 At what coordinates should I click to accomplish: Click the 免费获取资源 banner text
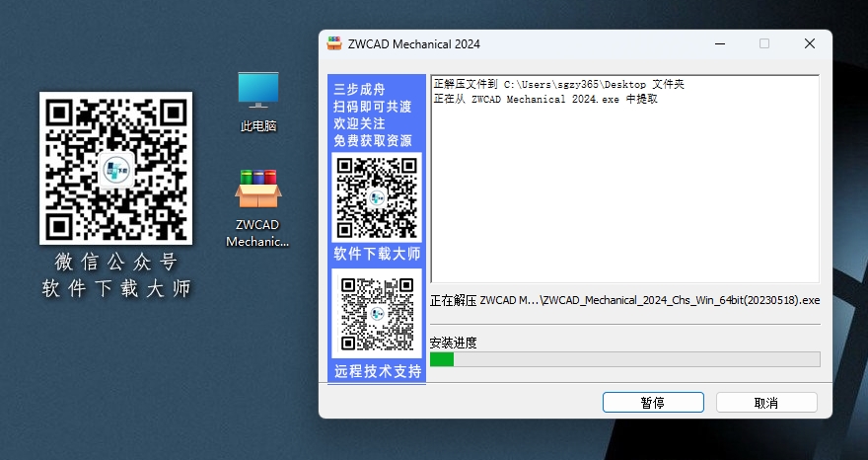[x=373, y=141]
